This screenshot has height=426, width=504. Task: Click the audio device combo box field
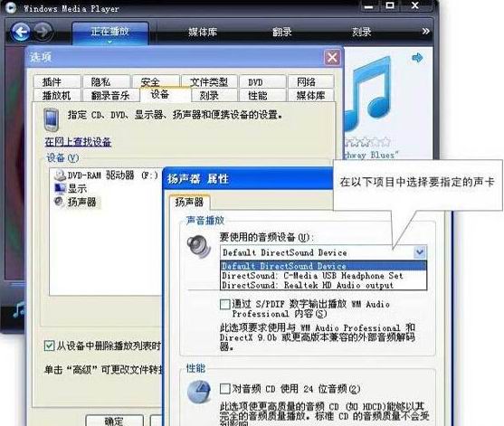coord(323,252)
